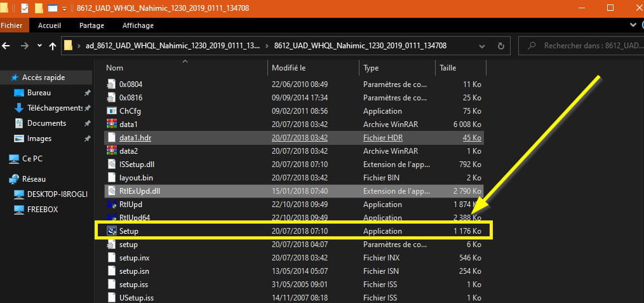Switch to the Accueil ribbon tab
Screen dimensions: 644x303
coord(50,25)
